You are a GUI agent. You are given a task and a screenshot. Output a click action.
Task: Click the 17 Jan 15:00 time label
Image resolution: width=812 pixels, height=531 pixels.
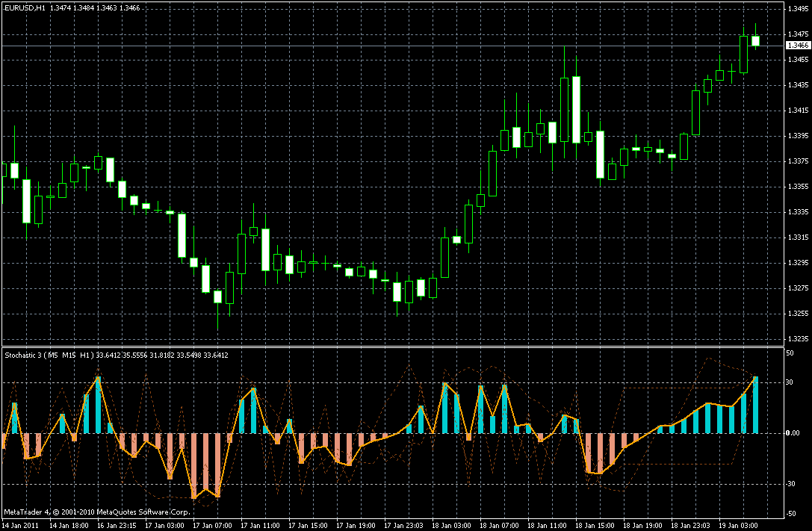(308, 525)
